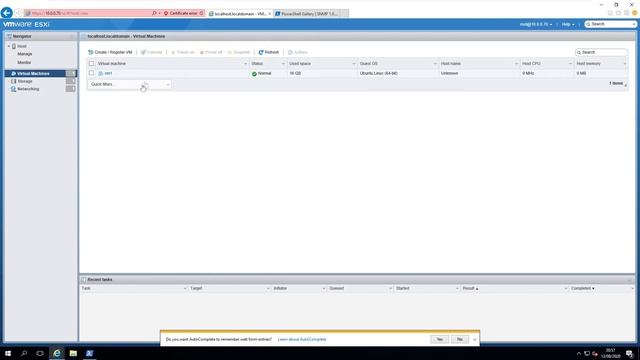Screen dimensions: 640x360
Task: Click the header global Search field
Action: 610,24
